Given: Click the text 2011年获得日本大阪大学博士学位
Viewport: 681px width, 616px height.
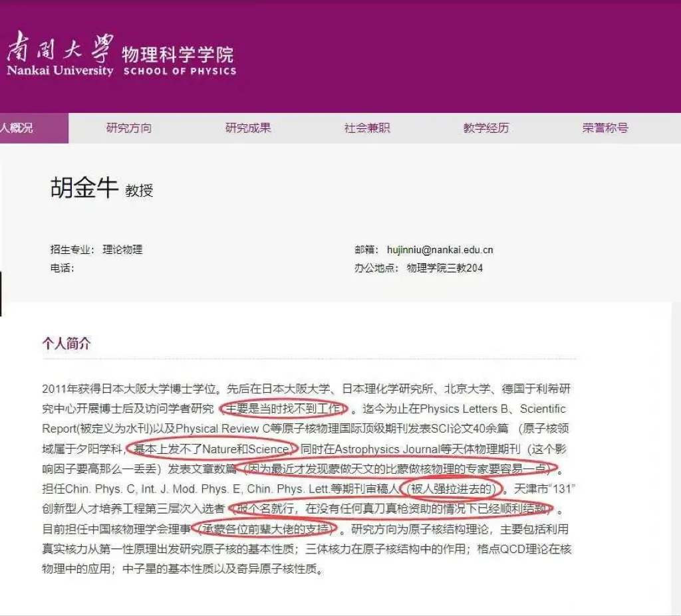Looking at the screenshot, I should [129, 389].
